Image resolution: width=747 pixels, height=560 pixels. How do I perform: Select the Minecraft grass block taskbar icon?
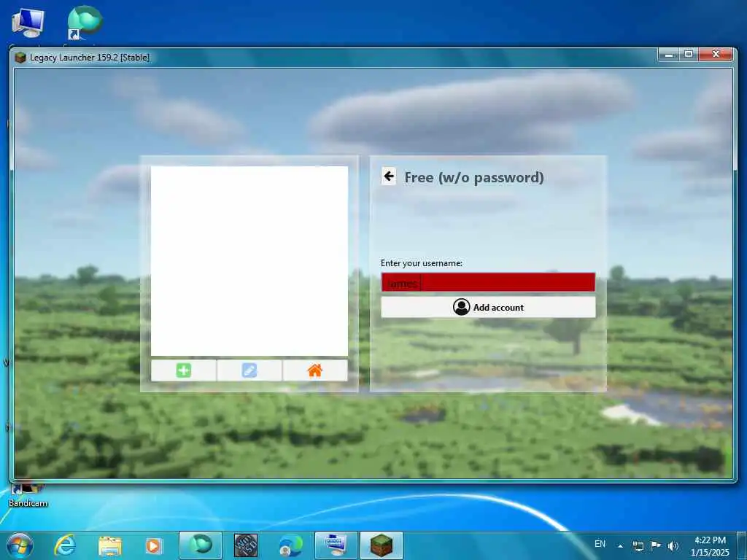381,545
